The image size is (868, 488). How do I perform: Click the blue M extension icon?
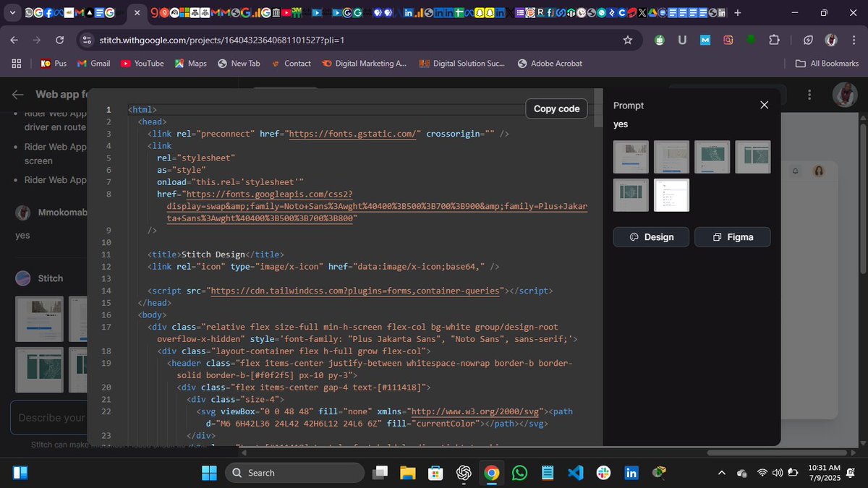[705, 40]
